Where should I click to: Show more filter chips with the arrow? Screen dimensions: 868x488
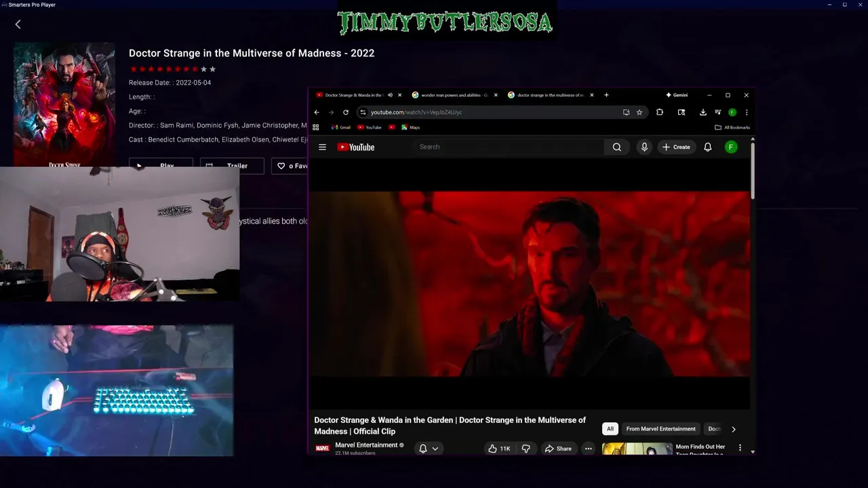(733, 429)
